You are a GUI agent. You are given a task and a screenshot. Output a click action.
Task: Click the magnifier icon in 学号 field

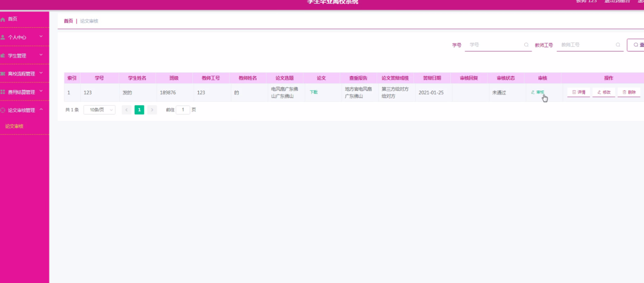[x=526, y=45]
